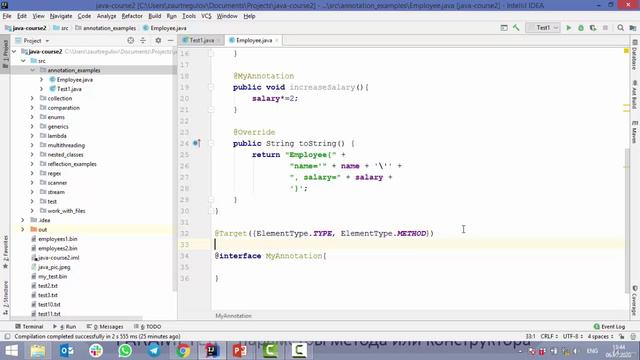
Task: Hide the Project panel with minus icon
Action: 171,40
